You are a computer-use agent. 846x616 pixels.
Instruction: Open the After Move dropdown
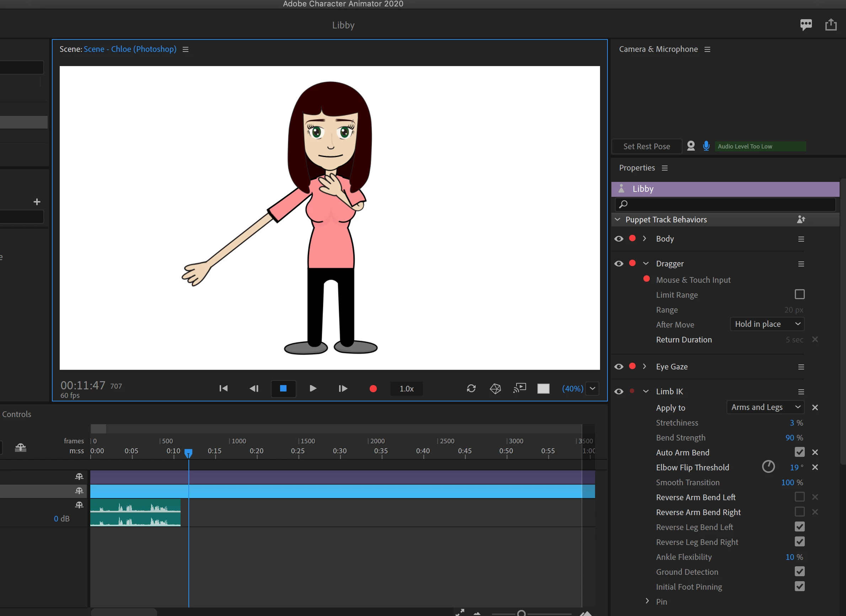[767, 324]
